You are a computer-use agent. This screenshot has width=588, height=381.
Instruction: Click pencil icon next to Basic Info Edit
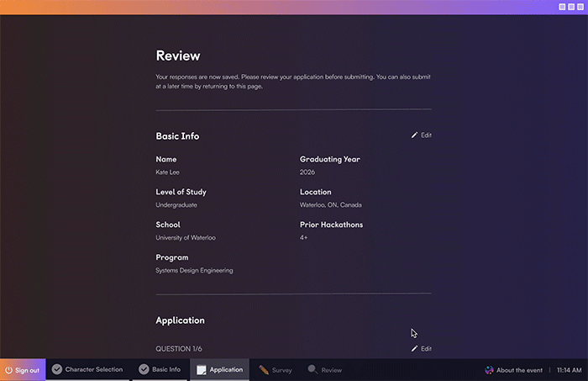pos(414,135)
